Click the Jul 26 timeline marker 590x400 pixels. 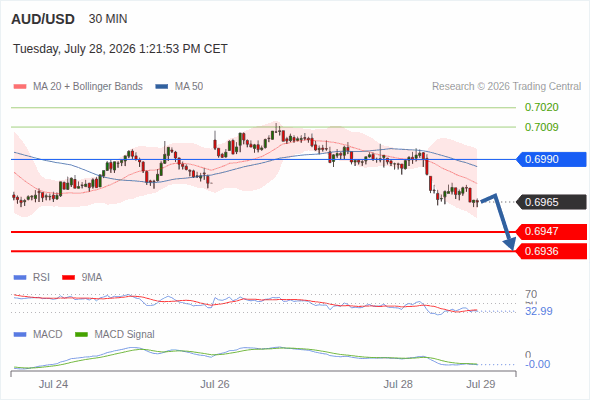tap(215, 384)
